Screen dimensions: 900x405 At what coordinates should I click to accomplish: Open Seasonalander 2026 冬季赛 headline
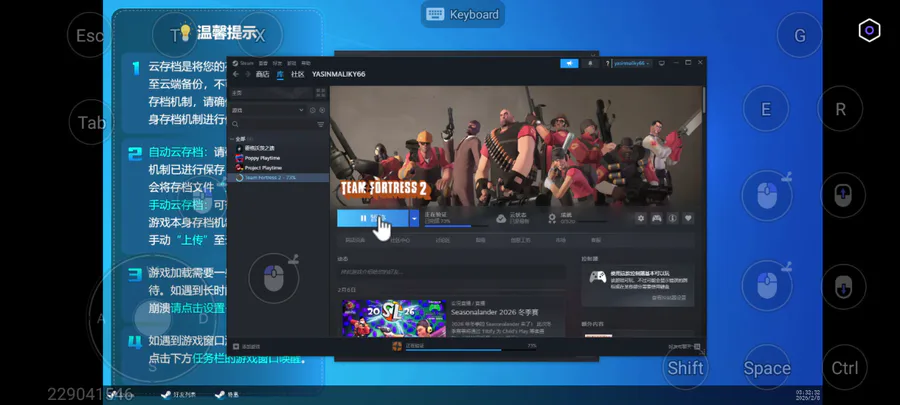point(495,313)
